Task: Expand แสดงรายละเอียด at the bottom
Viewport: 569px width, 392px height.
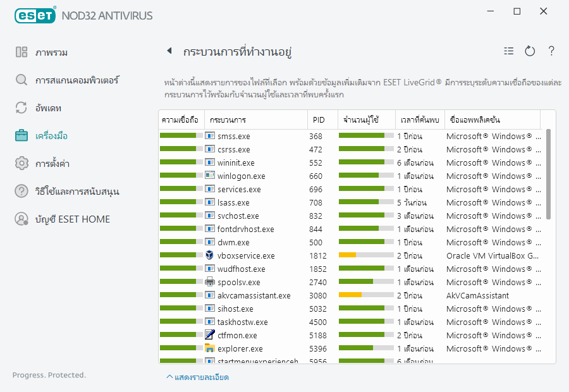Action: pyautogui.click(x=197, y=377)
